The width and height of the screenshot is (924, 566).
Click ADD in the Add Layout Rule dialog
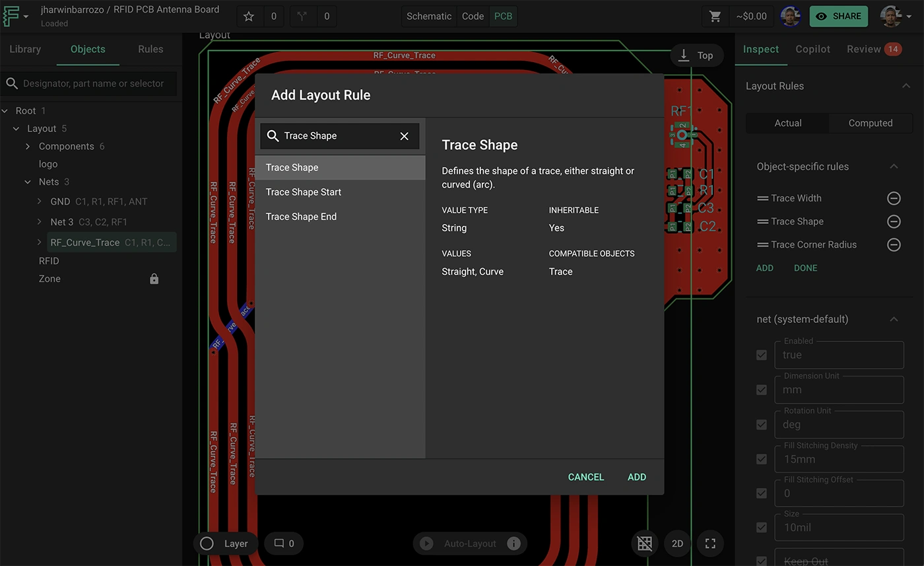(636, 477)
